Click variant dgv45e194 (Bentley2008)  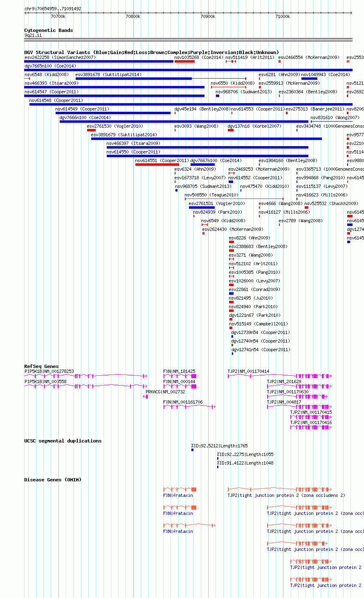point(202,109)
